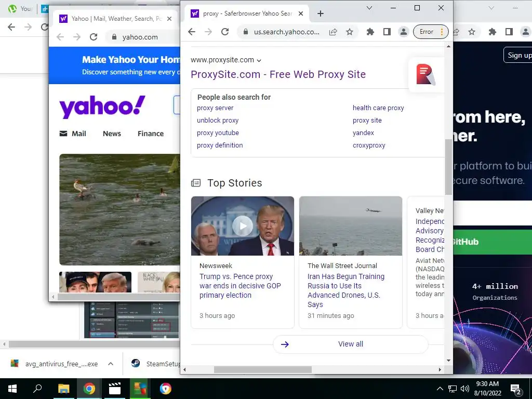Search for proxy site suggestion
This screenshot has height=399, width=532.
(367, 121)
